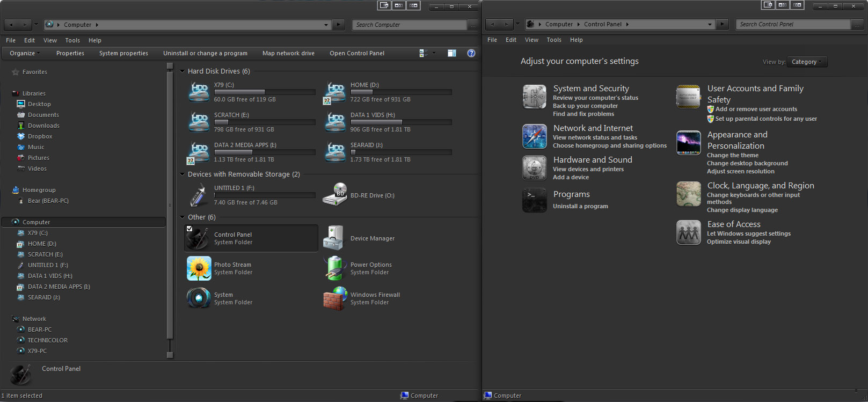Open the Device Manager icon

(334, 238)
